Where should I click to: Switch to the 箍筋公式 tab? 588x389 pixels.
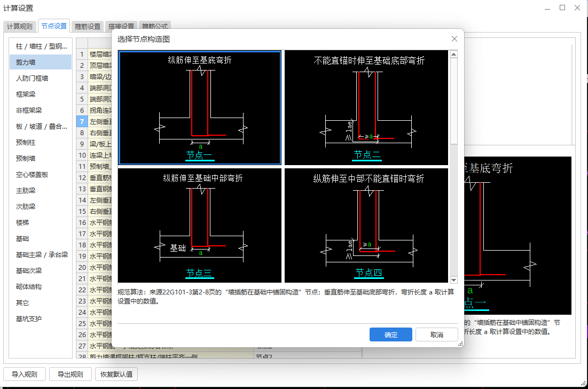pos(155,26)
